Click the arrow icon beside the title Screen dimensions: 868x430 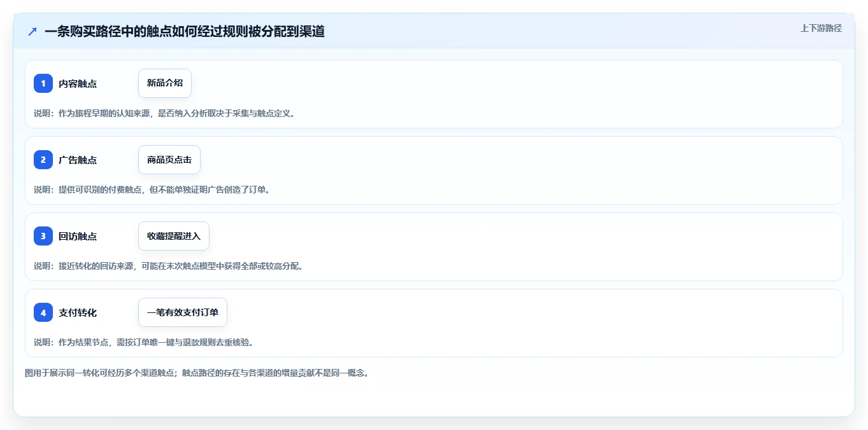(x=32, y=31)
